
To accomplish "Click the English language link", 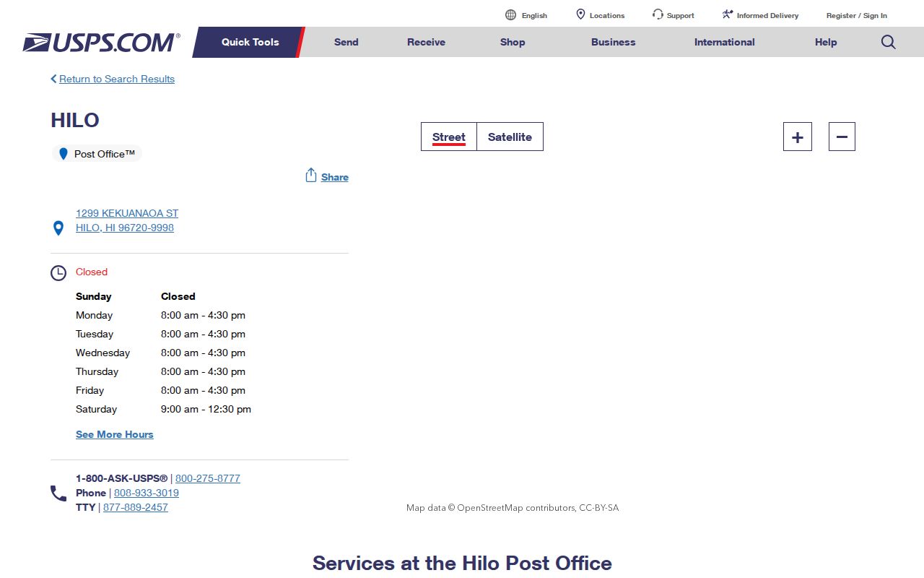I will coord(534,15).
